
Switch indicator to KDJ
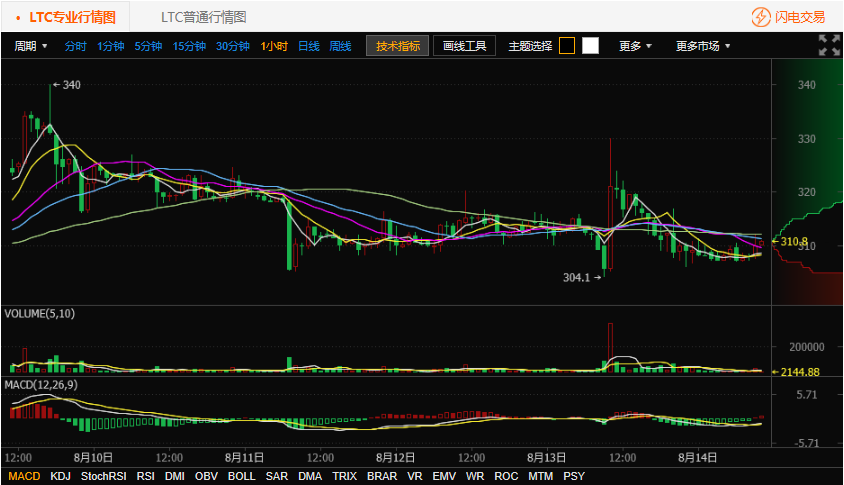[x=60, y=476]
